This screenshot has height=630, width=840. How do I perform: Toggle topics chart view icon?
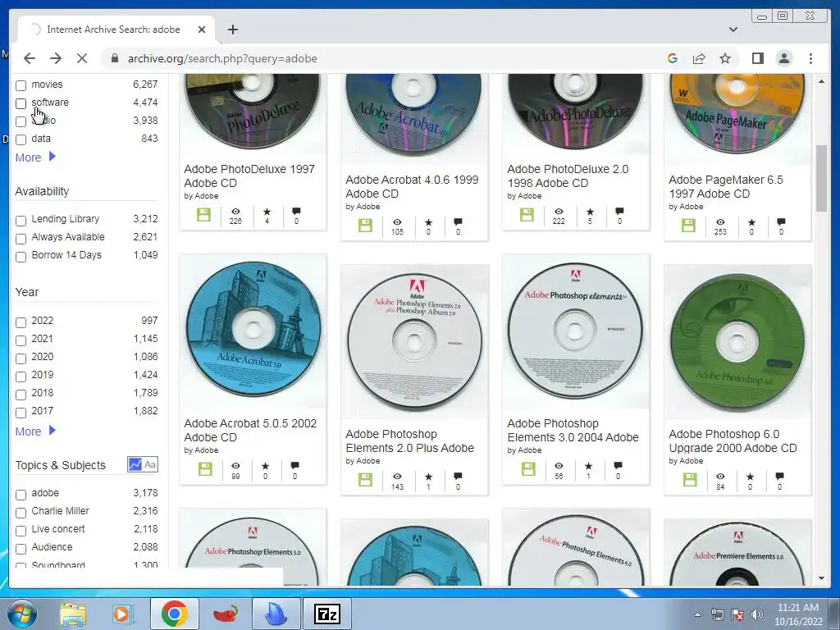coord(135,464)
